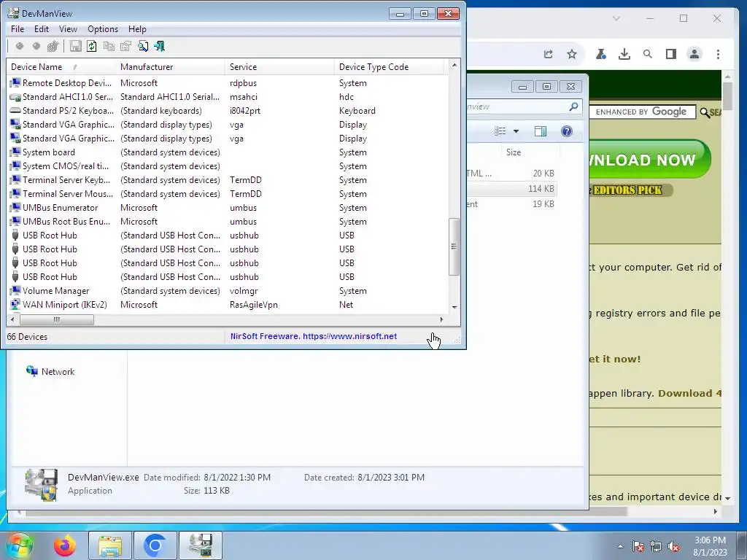The height and width of the screenshot is (560, 747).
Task: Bookmark this page with the star icon in Chrome
Action: point(572,54)
